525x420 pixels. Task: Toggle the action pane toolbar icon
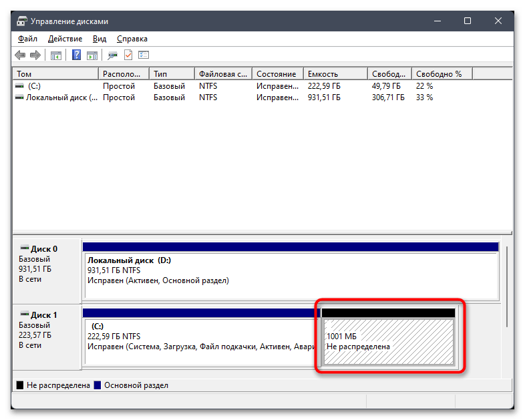point(92,55)
